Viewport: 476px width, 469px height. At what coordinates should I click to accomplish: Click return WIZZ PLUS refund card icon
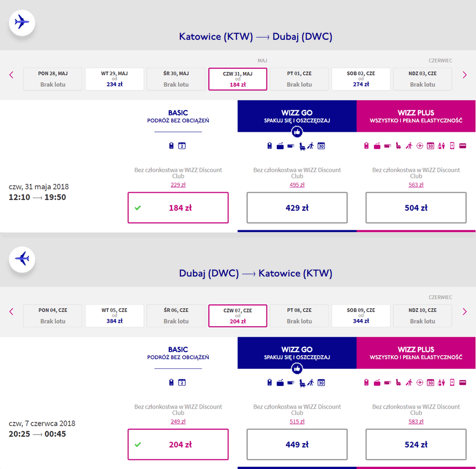463,383
